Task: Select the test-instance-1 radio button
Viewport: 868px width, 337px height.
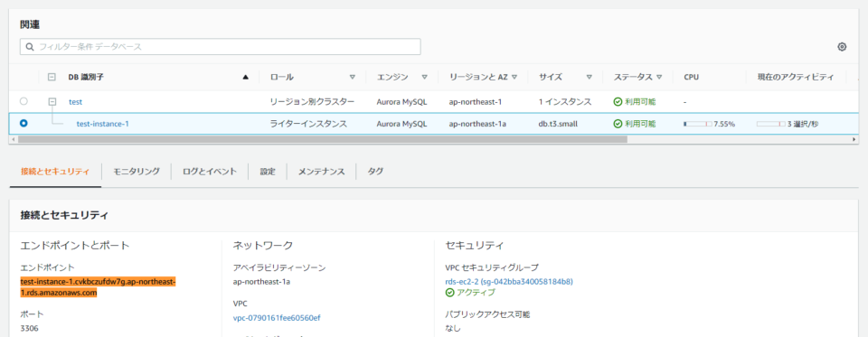Action: point(24,124)
